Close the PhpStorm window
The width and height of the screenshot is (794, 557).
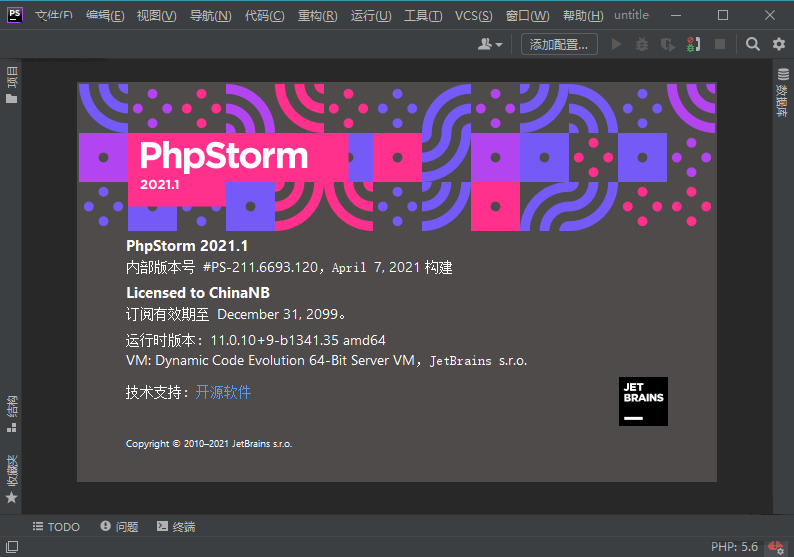pos(770,15)
